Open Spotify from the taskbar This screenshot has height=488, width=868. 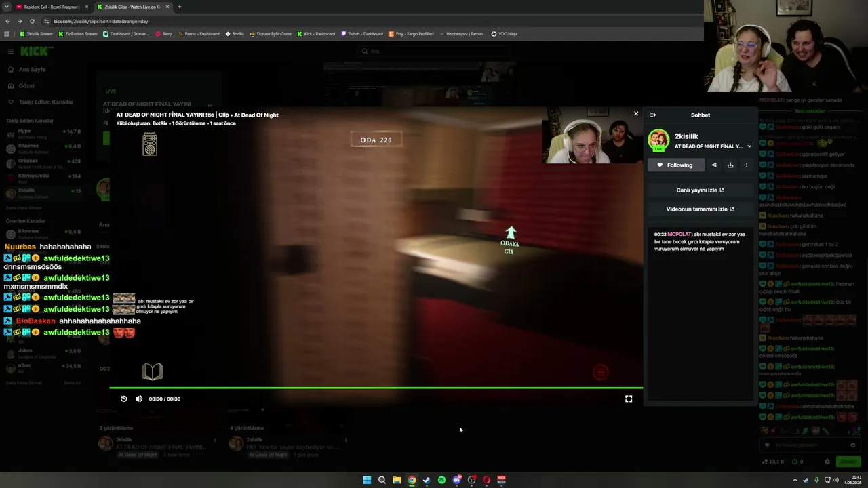441,480
